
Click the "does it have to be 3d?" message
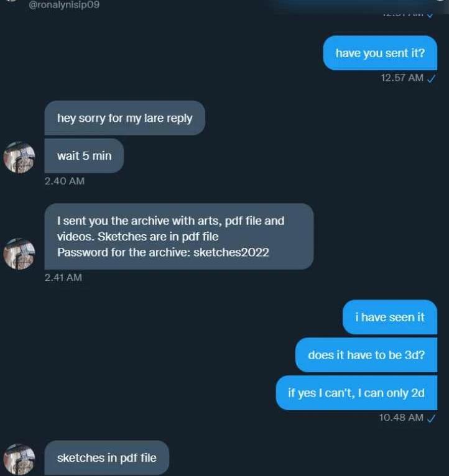366,355
